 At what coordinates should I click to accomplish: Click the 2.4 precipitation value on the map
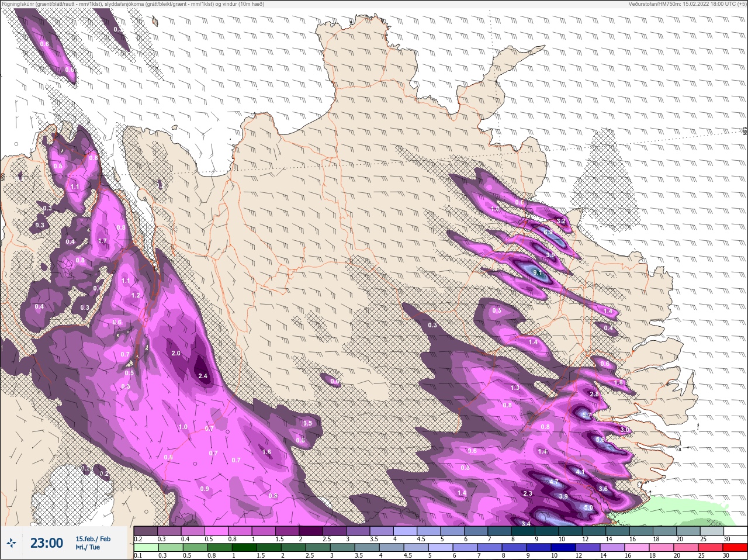tap(203, 376)
